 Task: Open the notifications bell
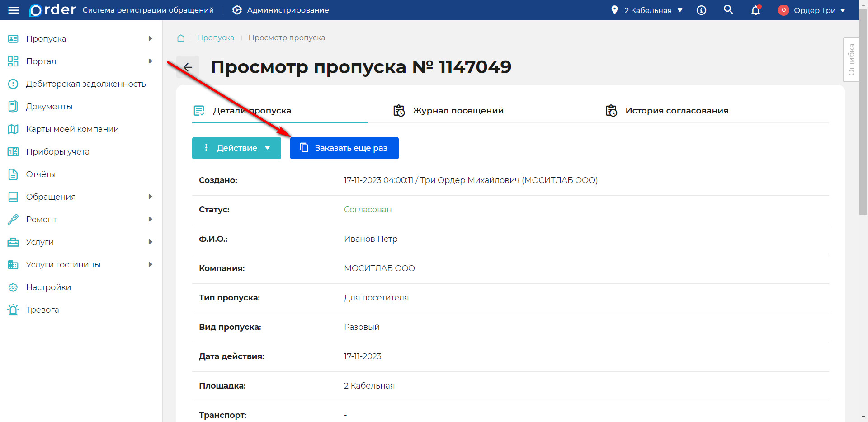coord(755,10)
